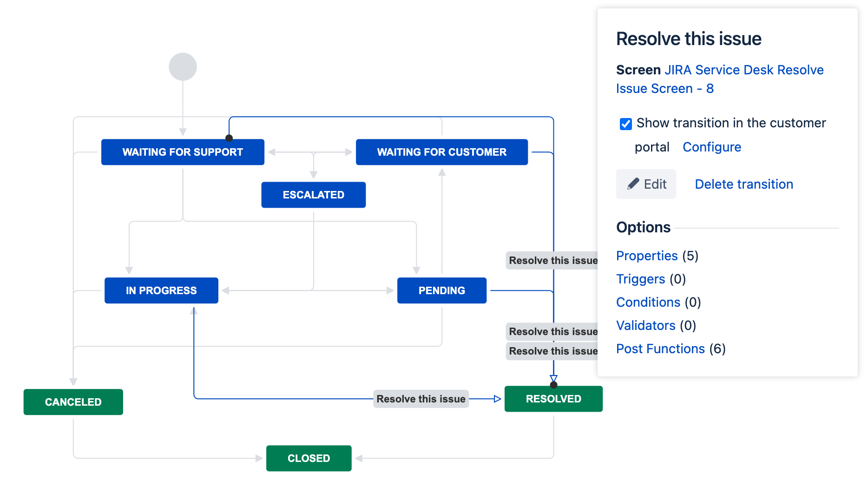The width and height of the screenshot is (868, 487).
Task: Click the workflow start circle node
Action: 183,66
